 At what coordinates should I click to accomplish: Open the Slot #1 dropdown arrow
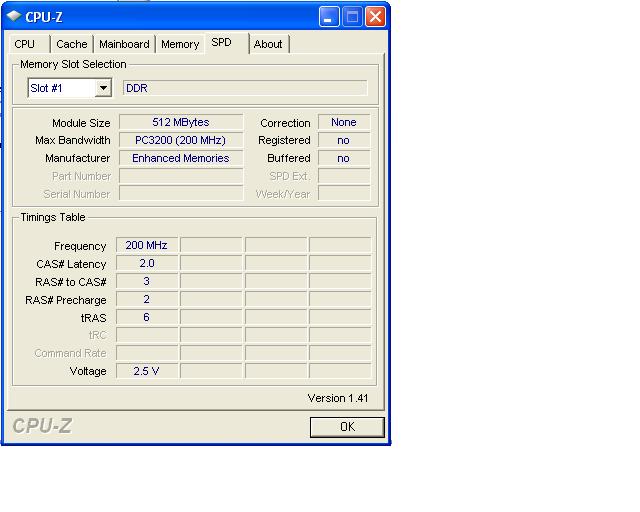tap(102, 88)
